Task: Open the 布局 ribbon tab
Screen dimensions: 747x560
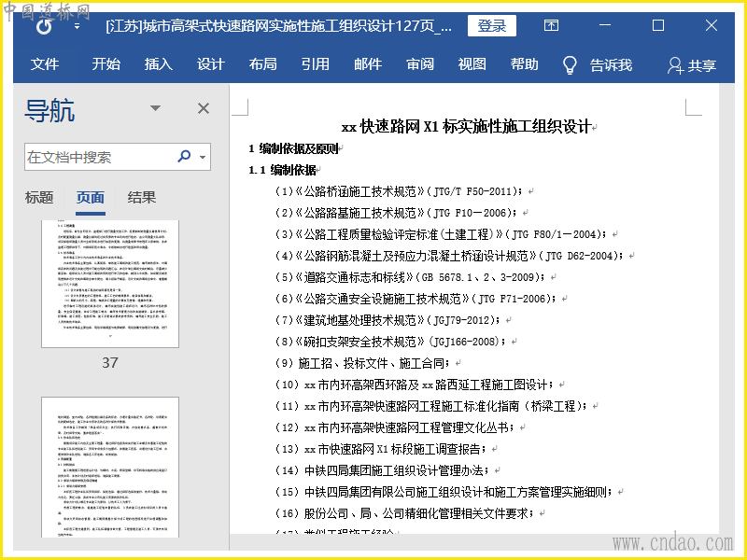Action: 262,64
